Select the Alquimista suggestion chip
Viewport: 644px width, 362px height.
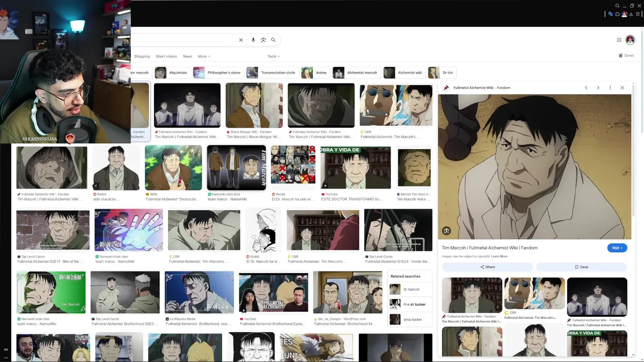pos(172,73)
